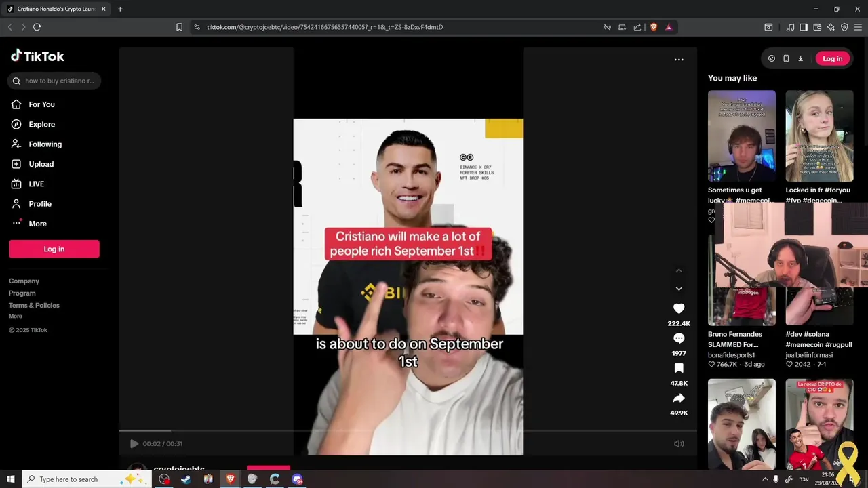The height and width of the screenshot is (488, 868).
Task: Open Steam from the taskbar
Action: [x=186, y=479]
